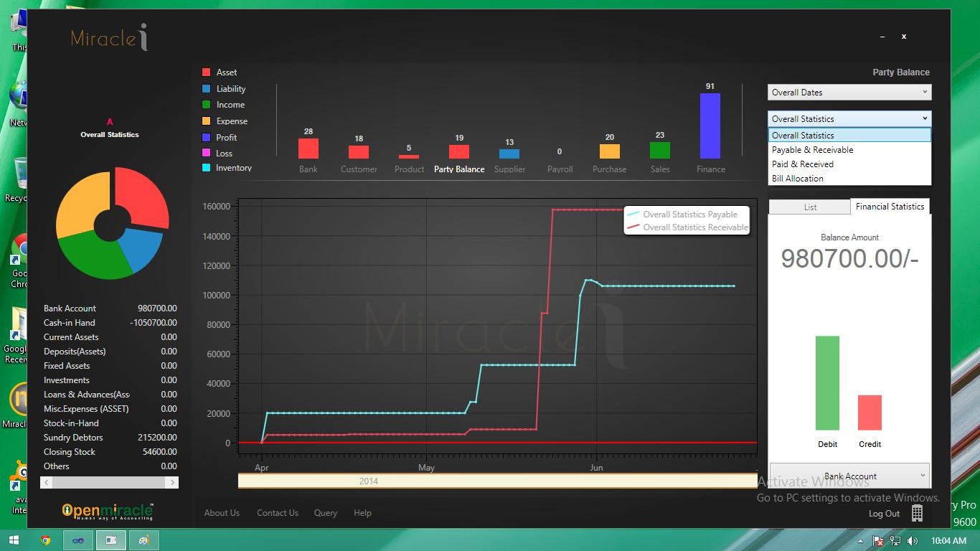Open the Windows Start button
The height and width of the screenshot is (551, 980).
[13, 540]
